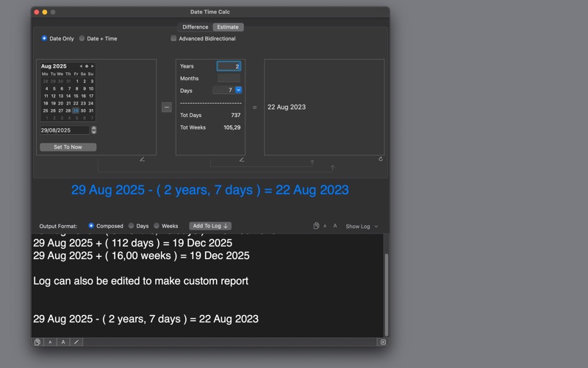Click the Add To Log button
Viewport: 588px width, 368px height.
tap(210, 226)
